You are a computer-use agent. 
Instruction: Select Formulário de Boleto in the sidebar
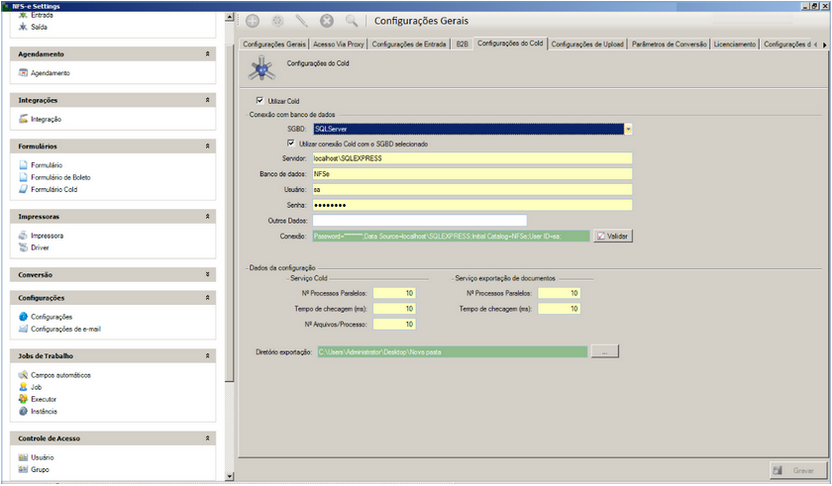(61, 177)
